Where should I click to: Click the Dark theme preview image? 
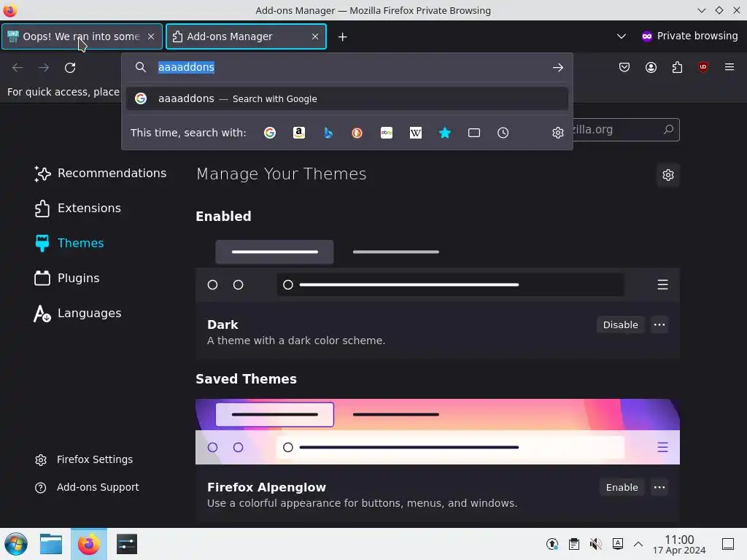pos(438,269)
